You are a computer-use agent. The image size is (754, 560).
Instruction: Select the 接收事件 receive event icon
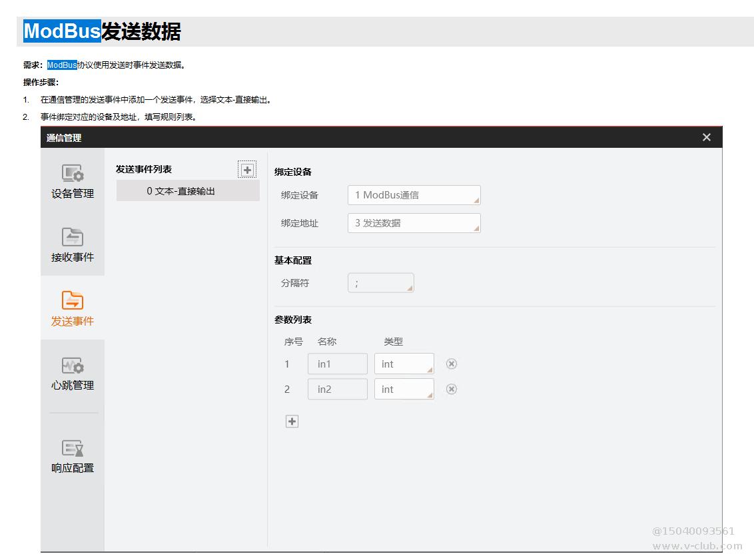tap(73, 238)
